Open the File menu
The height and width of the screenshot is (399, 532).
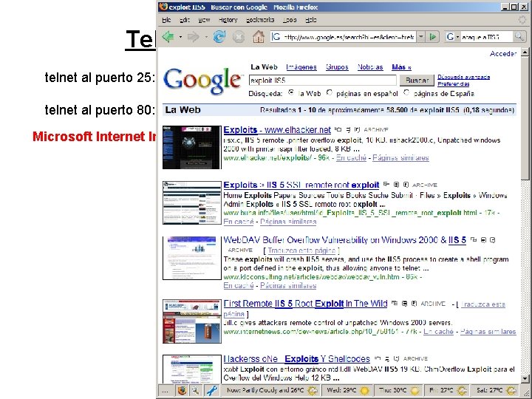pyautogui.click(x=166, y=20)
